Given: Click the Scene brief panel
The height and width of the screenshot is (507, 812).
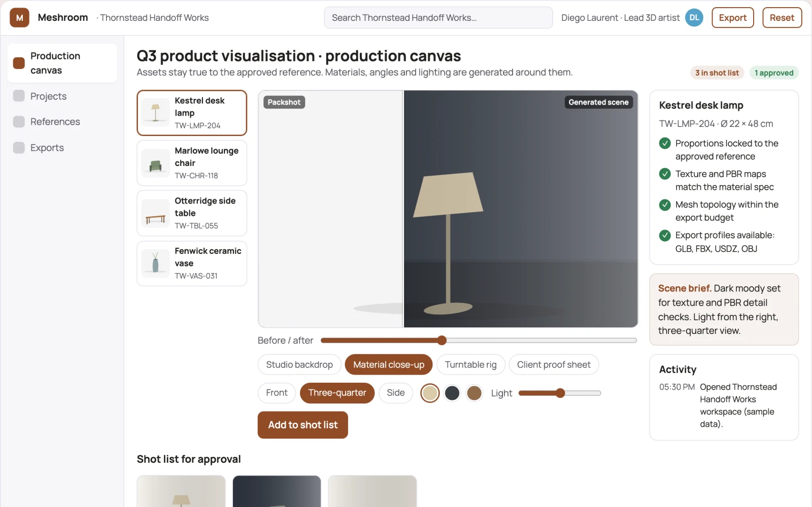Looking at the screenshot, I should pos(724,310).
